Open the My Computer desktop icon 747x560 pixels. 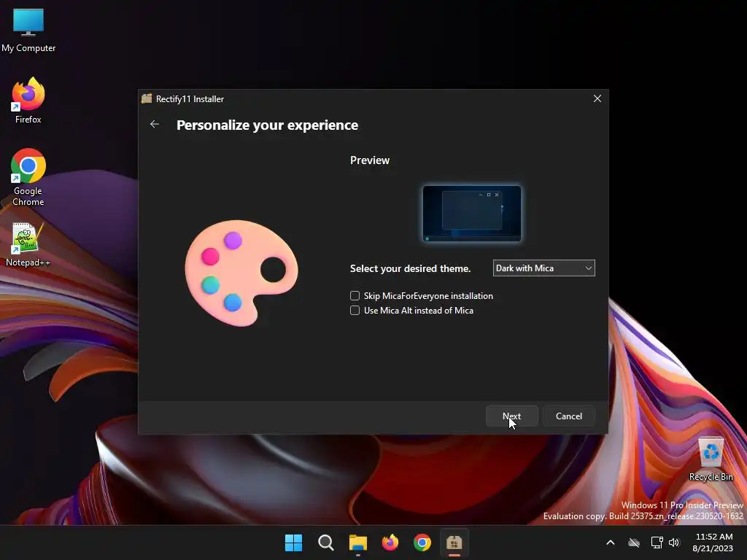(28, 31)
